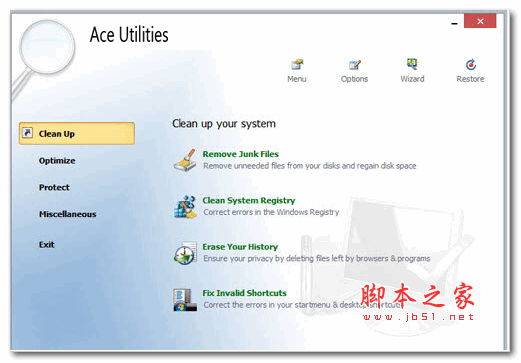521x363 pixels.
Task: Click the Clean System Registry icon
Action: (185, 207)
